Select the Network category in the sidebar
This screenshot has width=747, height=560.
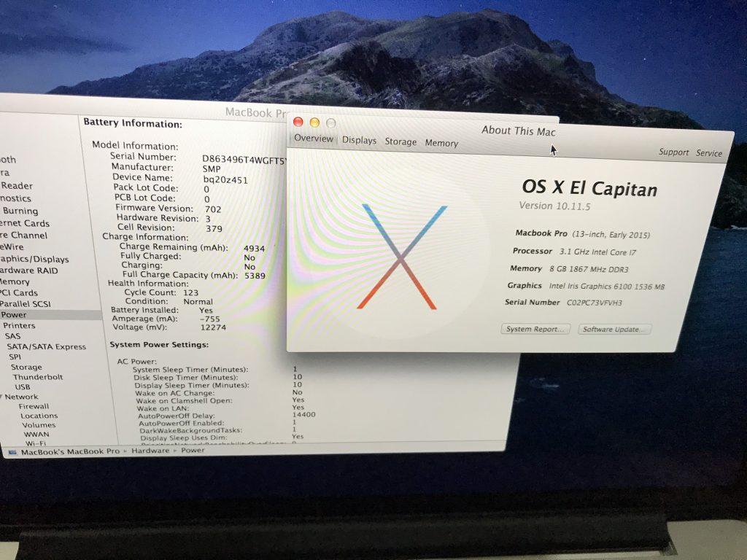21,397
